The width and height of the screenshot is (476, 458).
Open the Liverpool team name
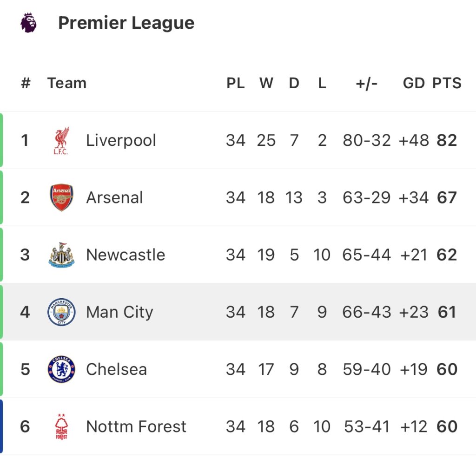[x=121, y=140]
